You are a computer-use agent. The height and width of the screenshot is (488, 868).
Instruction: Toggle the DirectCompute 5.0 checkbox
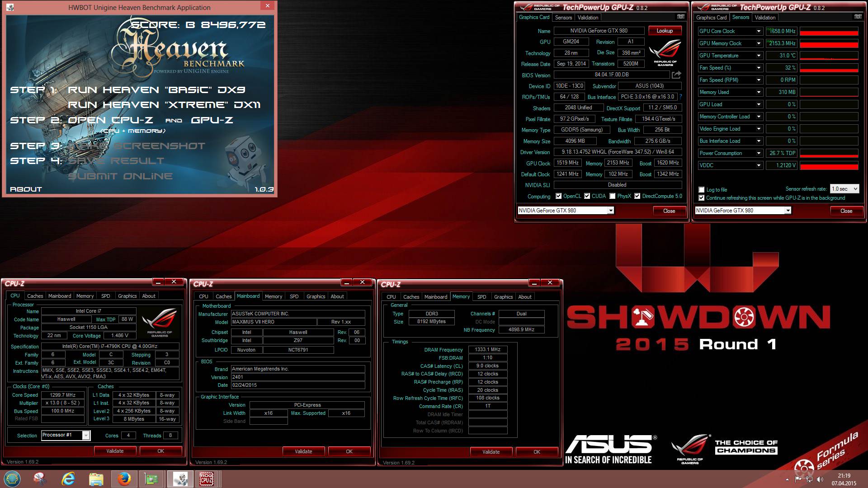pyautogui.click(x=637, y=196)
